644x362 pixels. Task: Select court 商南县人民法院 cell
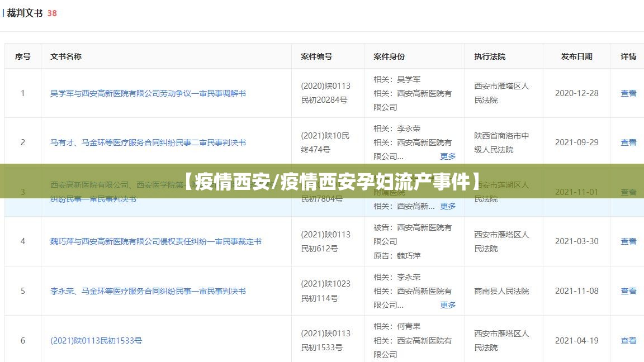pyautogui.click(x=501, y=291)
